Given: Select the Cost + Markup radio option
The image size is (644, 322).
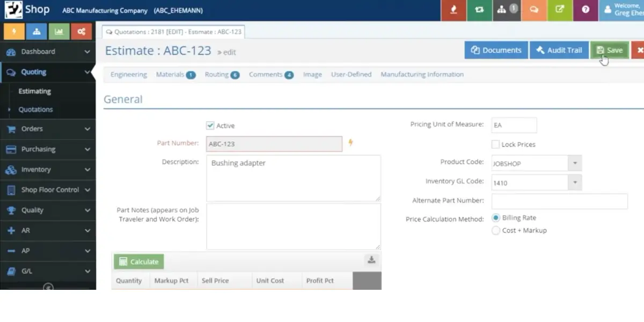Looking at the screenshot, I should (x=496, y=230).
